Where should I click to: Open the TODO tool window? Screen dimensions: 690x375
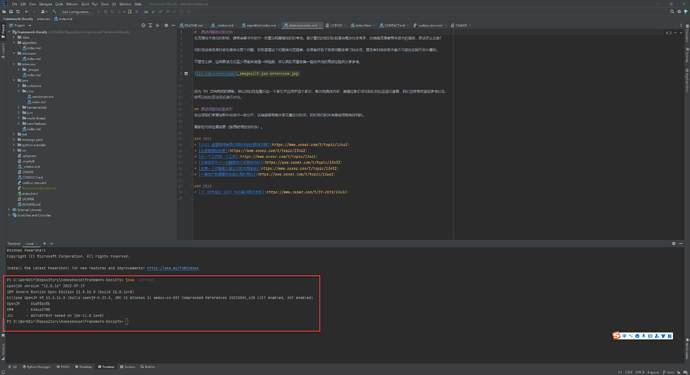coord(63,367)
